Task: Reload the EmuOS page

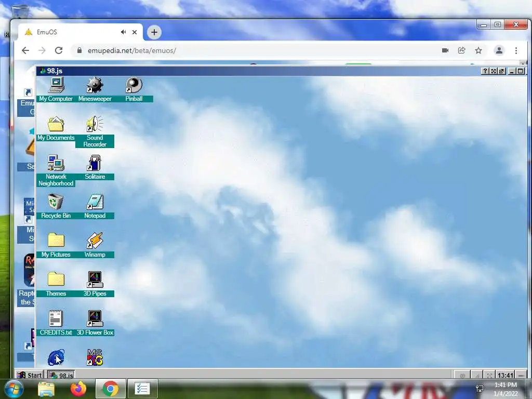Action: coord(59,50)
